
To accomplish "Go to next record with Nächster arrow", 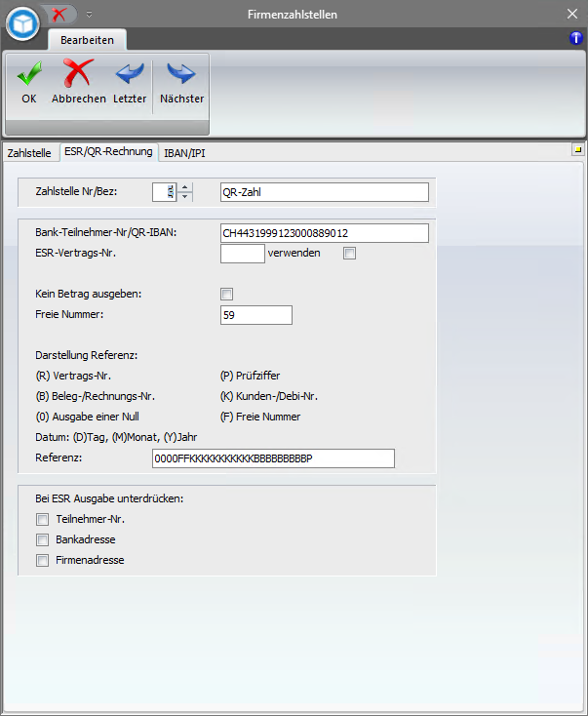I will click(x=181, y=74).
